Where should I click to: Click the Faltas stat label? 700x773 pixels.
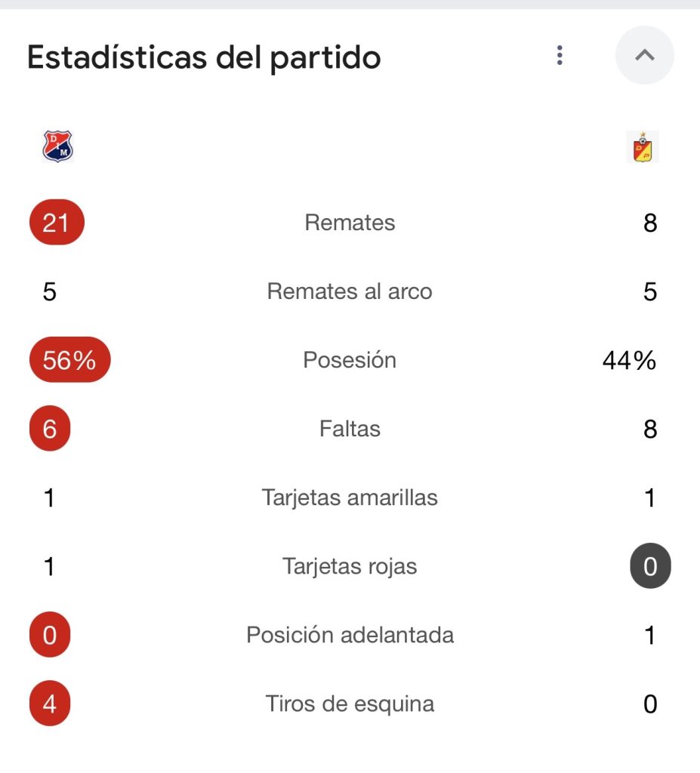[350, 429]
